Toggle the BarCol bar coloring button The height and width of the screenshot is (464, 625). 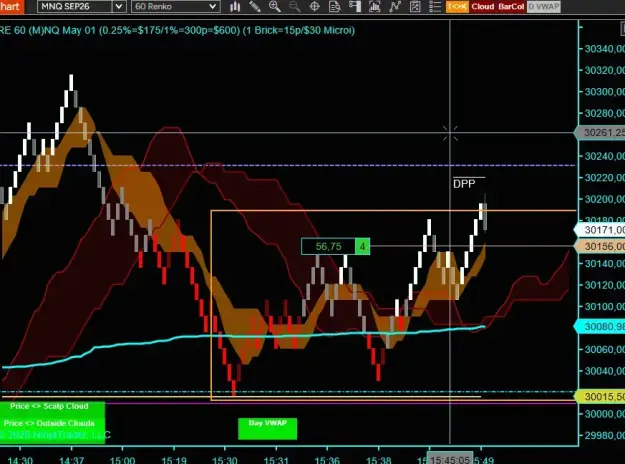(x=511, y=6)
